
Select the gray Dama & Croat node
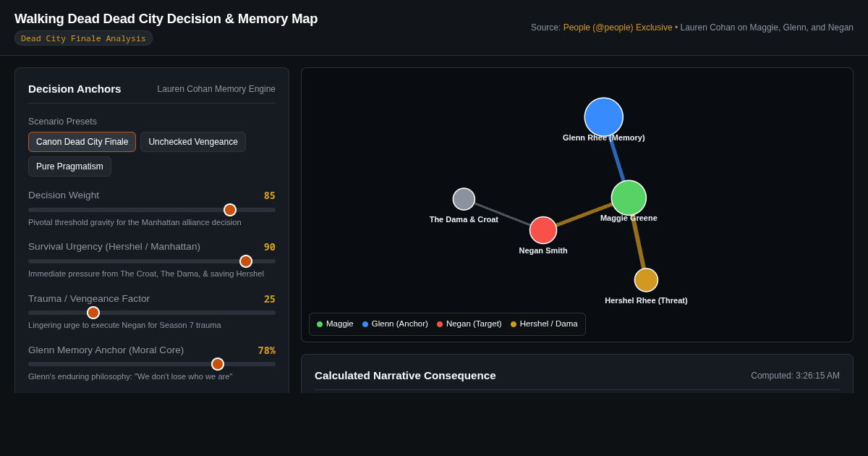click(464, 199)
